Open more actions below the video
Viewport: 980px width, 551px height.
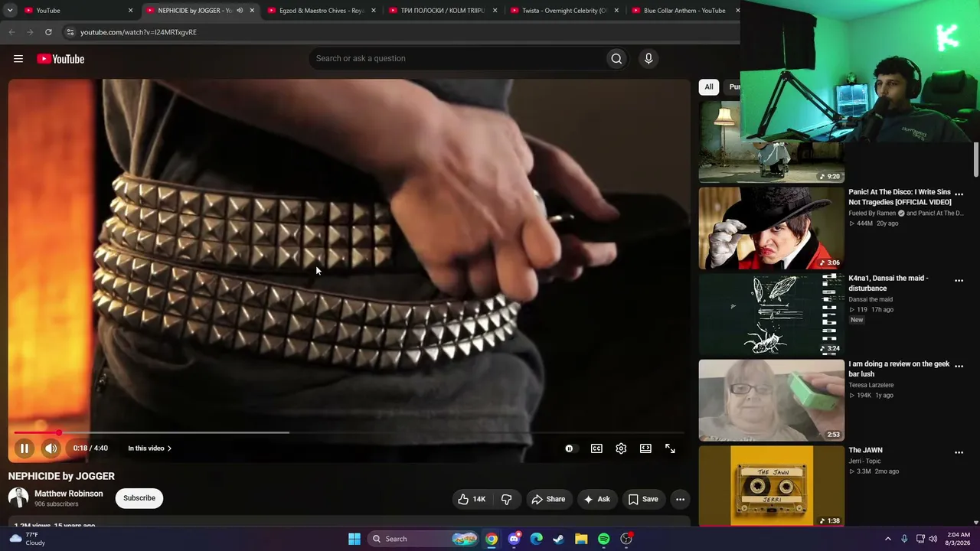(680, 499)
